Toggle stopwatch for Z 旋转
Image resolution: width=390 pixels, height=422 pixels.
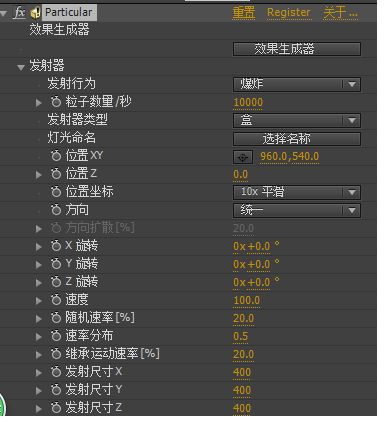coord(56,282)
